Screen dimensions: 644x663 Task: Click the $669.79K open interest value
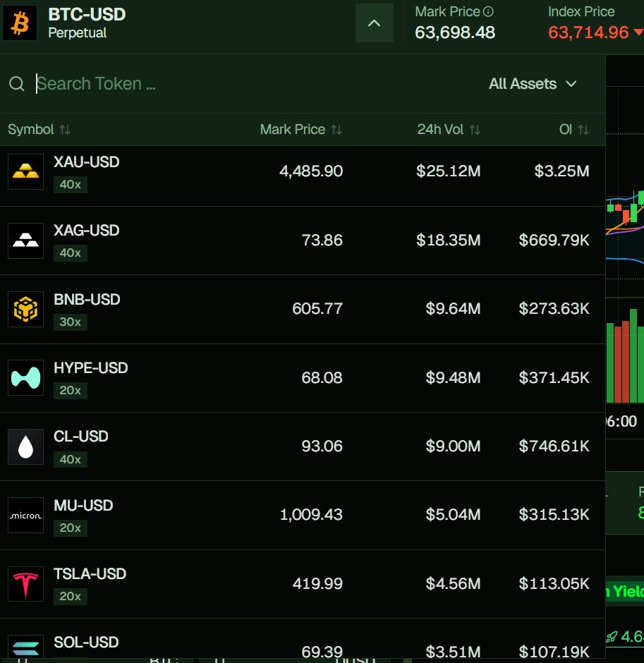[554, 241]
